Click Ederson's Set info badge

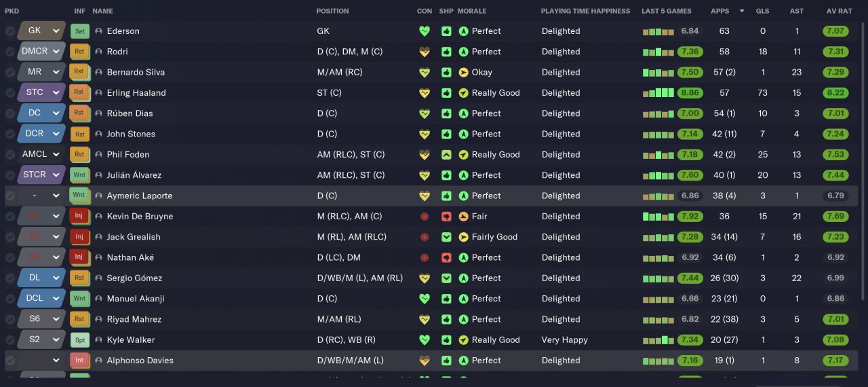point(79,31)
